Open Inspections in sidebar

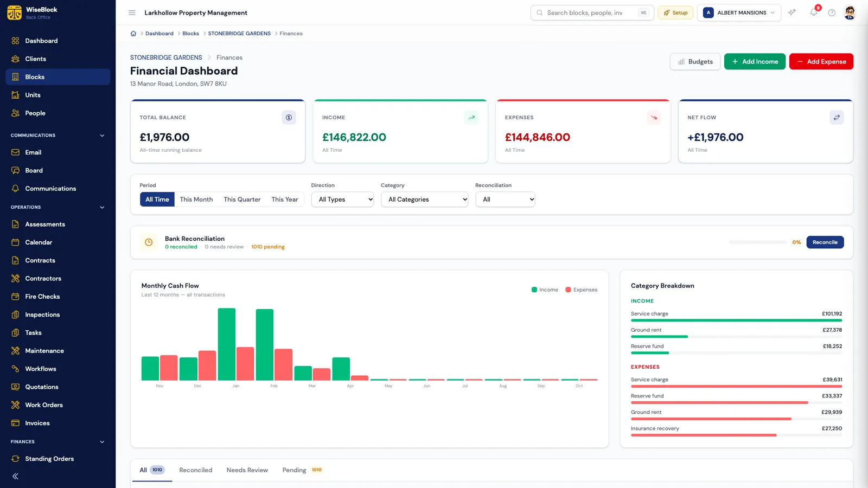[58, 314]
